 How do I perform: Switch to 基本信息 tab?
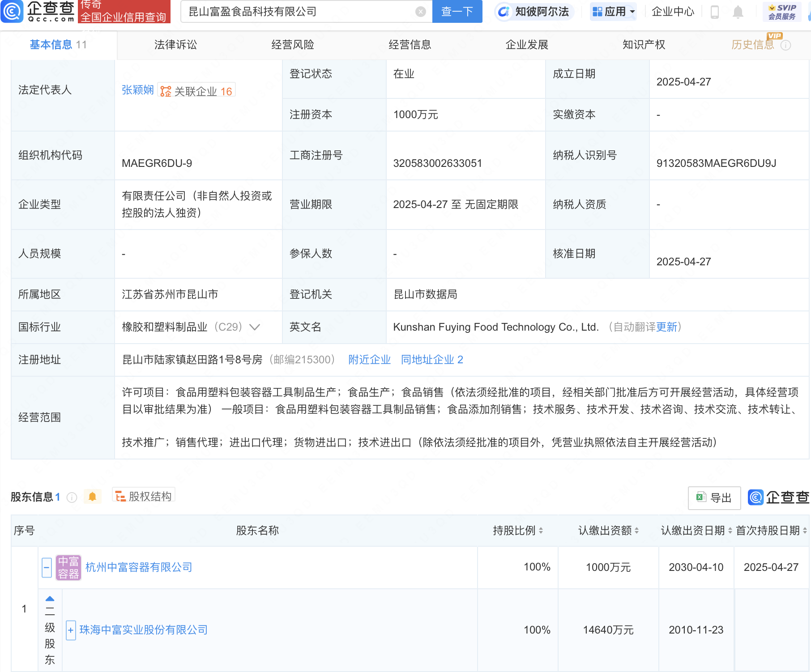[x=58, y=45]
